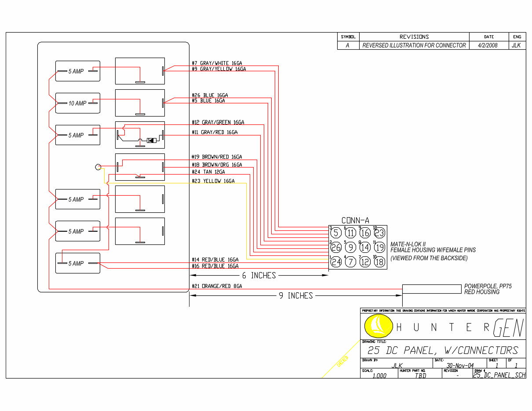Click the '#5 BLUE 16GA' wire label
Screen dimensions: 532x411
tap(208, 101)
